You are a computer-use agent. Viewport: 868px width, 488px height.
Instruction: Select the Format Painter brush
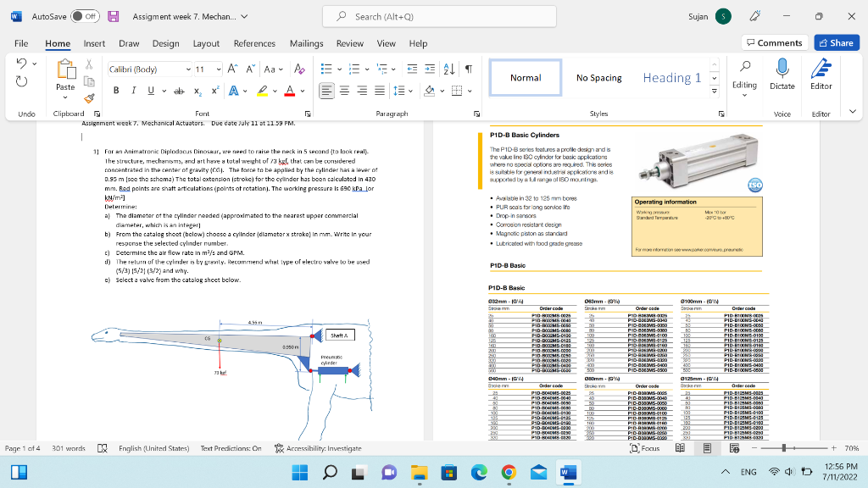(x=88, y=98)
